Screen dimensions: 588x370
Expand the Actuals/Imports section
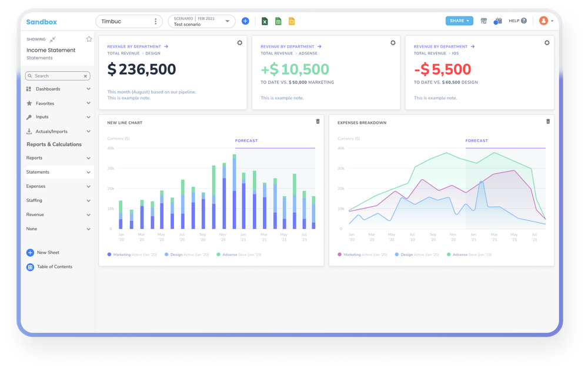click(89, 132)
